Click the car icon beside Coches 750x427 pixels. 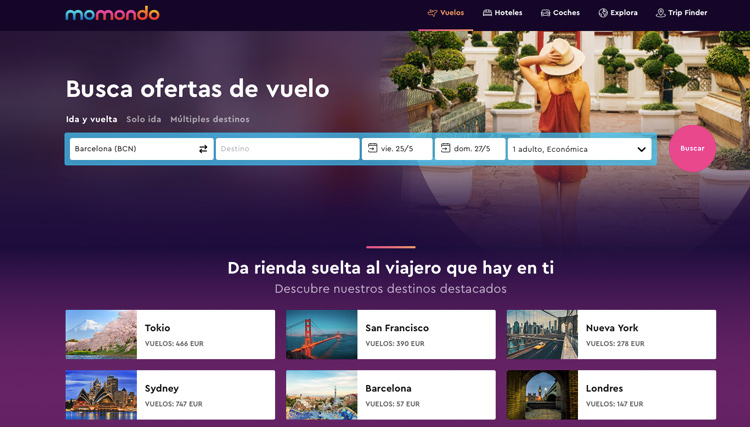click(545, 13)
